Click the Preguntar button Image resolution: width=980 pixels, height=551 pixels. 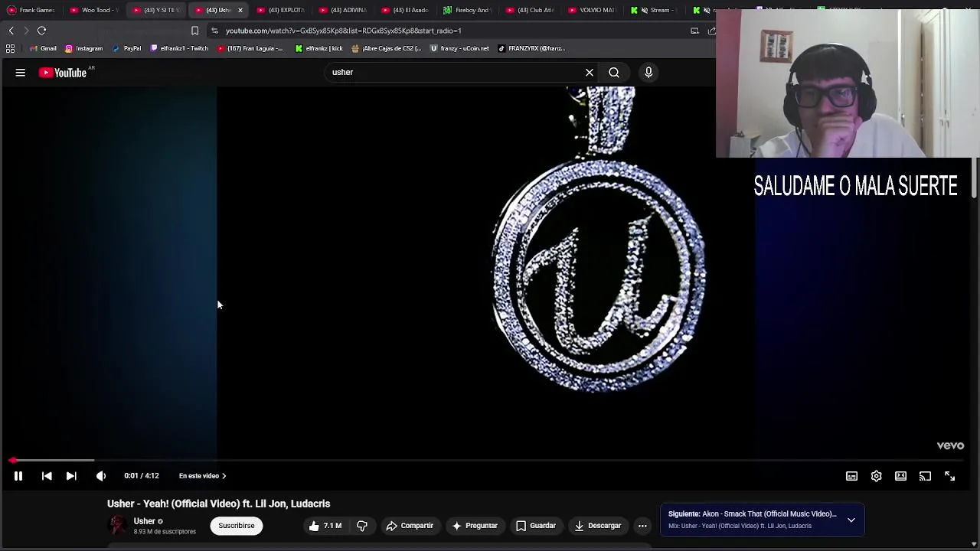[475, 526]
